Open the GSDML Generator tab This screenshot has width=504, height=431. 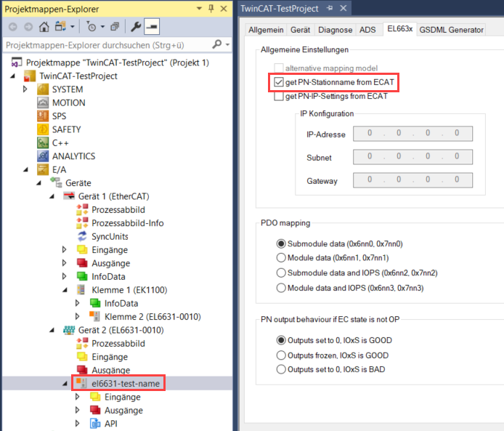coord(452,30)
